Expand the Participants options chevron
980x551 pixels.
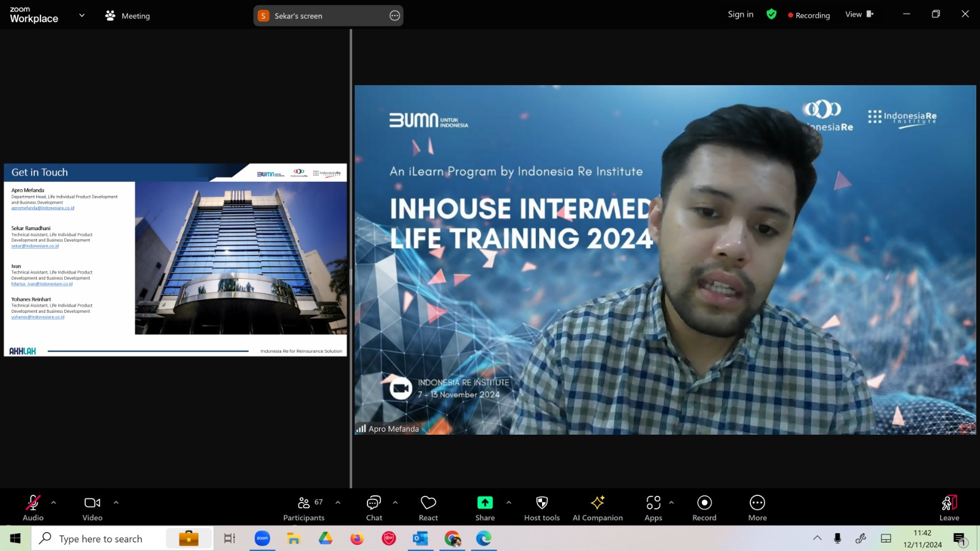pos(337,503)
